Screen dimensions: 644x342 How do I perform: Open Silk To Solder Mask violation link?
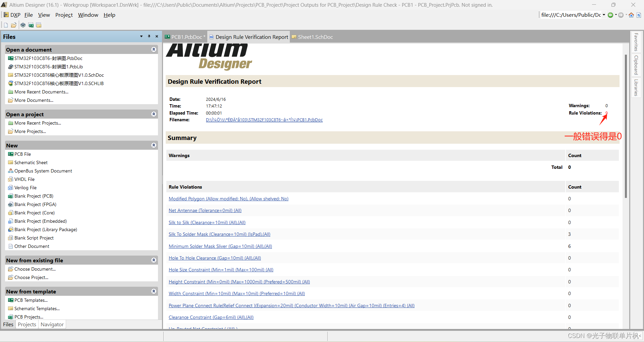pos(219,234)
